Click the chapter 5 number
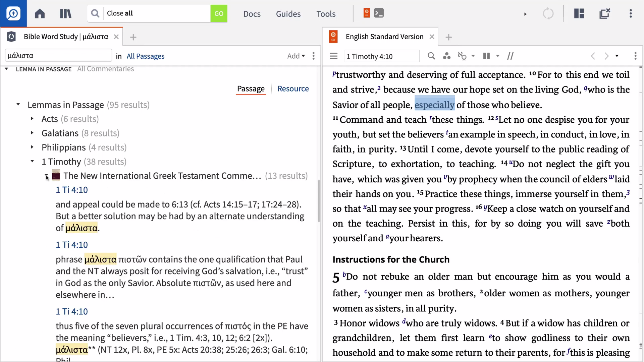The height and width of the screenshot is (362, 644). point(336,278)
